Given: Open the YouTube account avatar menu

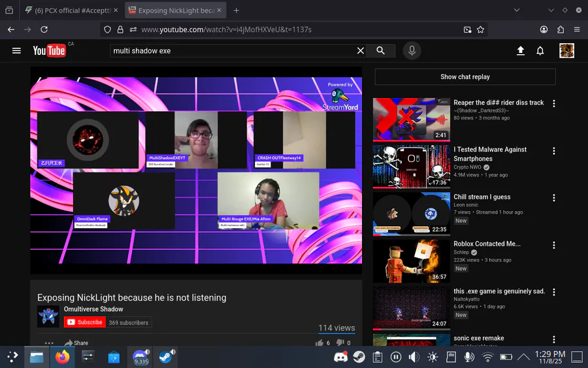Looking at the screenshot, I should click(566, 50).
